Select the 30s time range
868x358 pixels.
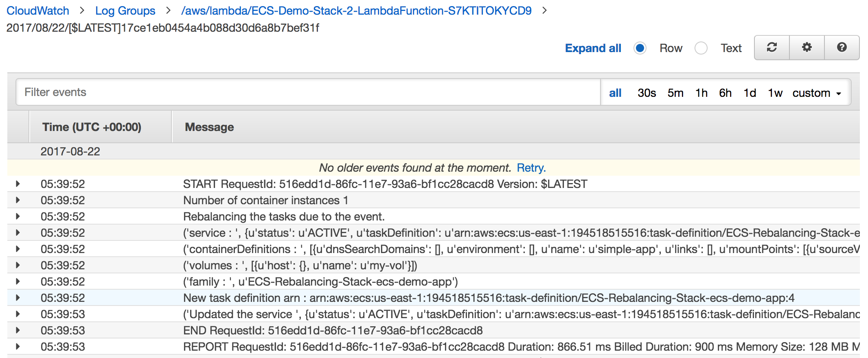pos(647,93)
